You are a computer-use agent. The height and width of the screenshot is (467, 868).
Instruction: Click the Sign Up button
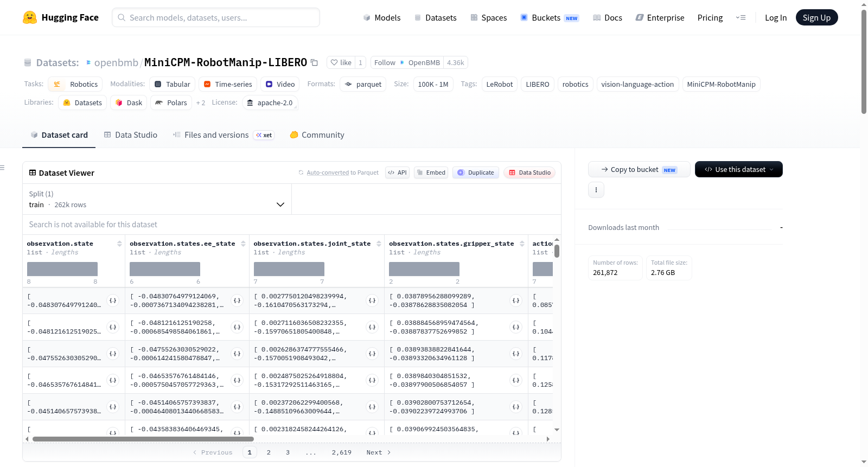coord(817,17)
